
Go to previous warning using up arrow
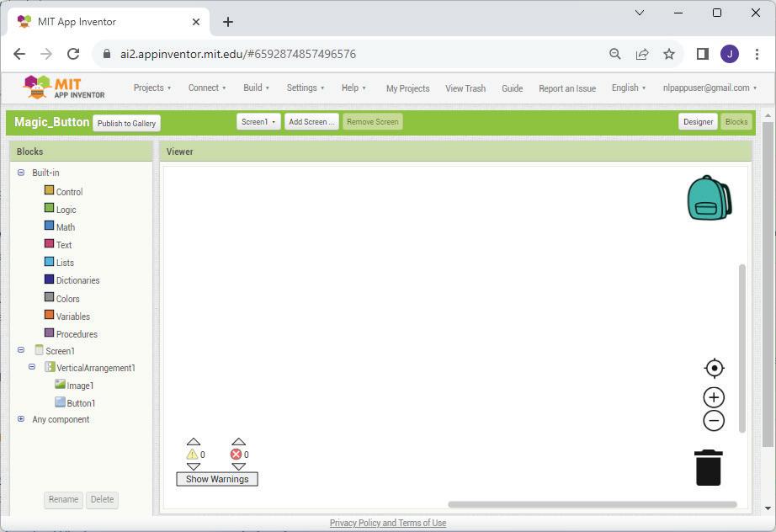[194, 441]
